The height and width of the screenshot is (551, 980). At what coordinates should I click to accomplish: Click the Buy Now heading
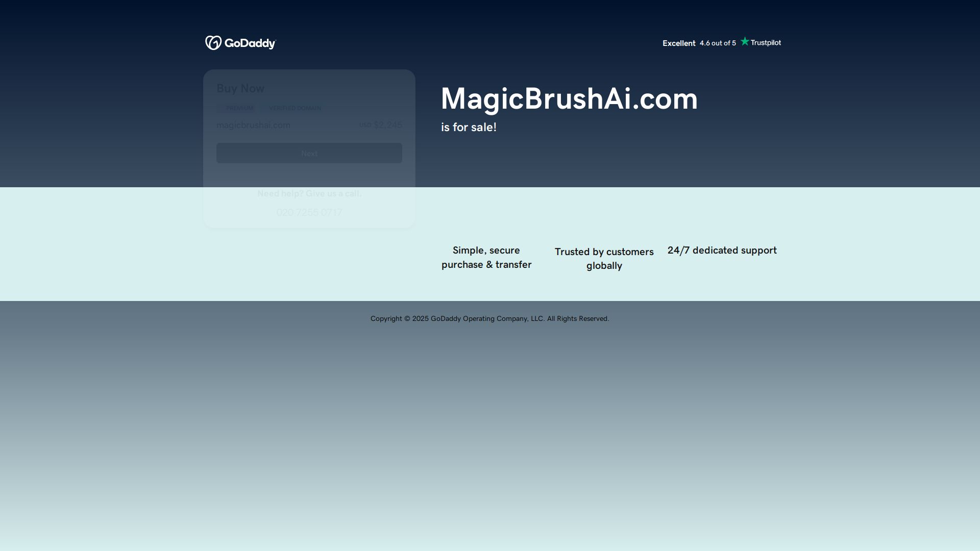[240, 88]
